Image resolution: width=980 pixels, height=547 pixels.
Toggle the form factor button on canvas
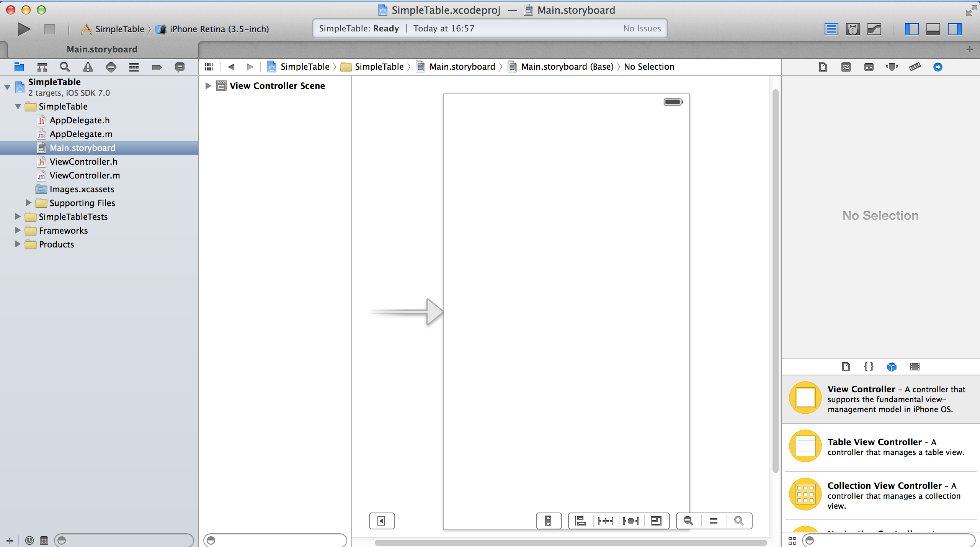pyautogui.click(x=549, y=521)
